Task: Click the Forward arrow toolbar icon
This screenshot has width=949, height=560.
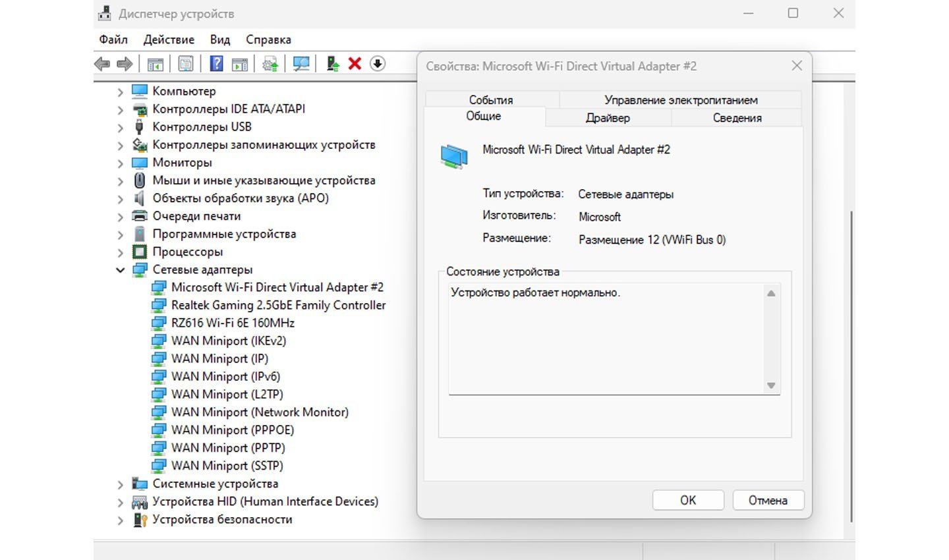Action: 124,64
